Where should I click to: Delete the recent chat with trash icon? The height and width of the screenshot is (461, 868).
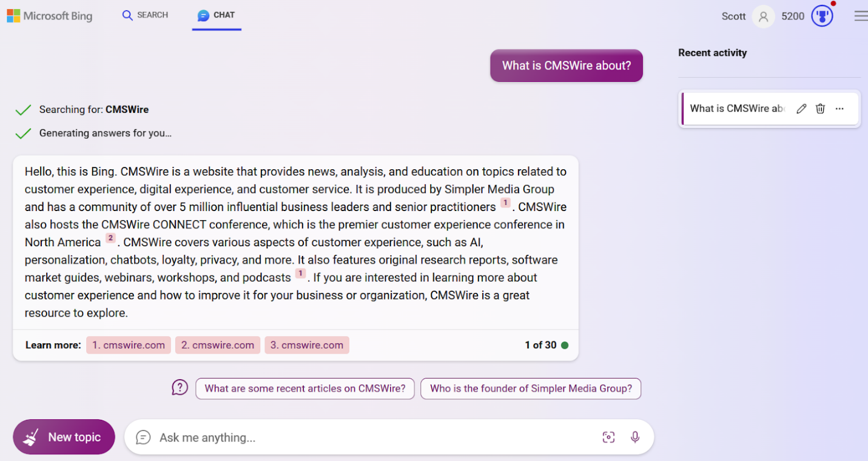(x=820, y=109)
